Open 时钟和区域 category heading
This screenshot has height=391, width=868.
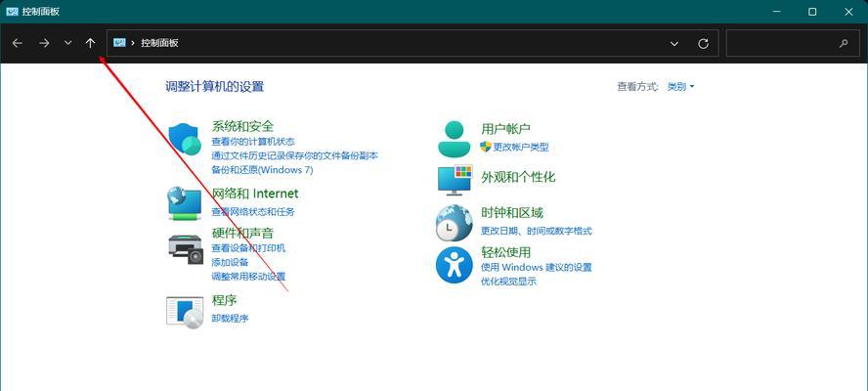(x=512, y=213)
